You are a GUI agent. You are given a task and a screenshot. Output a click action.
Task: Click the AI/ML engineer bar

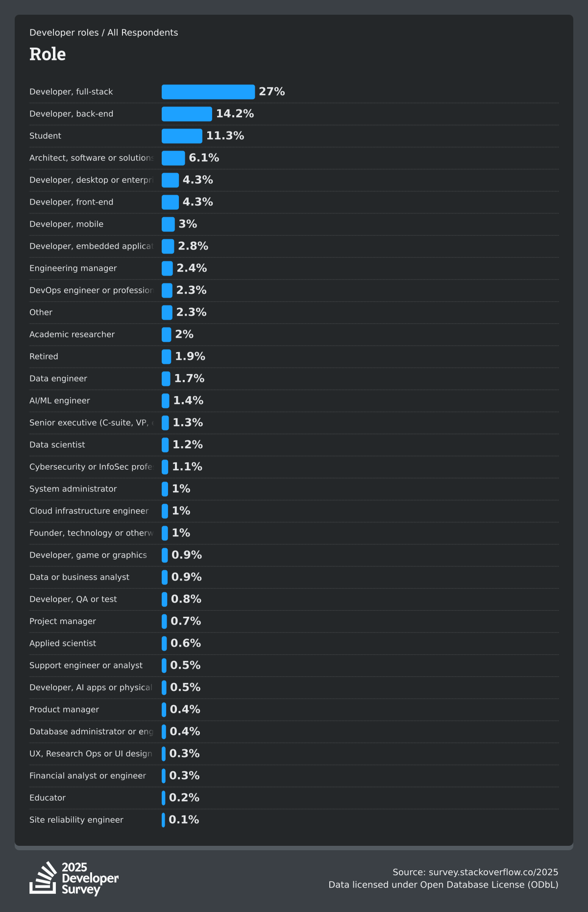(x=166, y=401)
